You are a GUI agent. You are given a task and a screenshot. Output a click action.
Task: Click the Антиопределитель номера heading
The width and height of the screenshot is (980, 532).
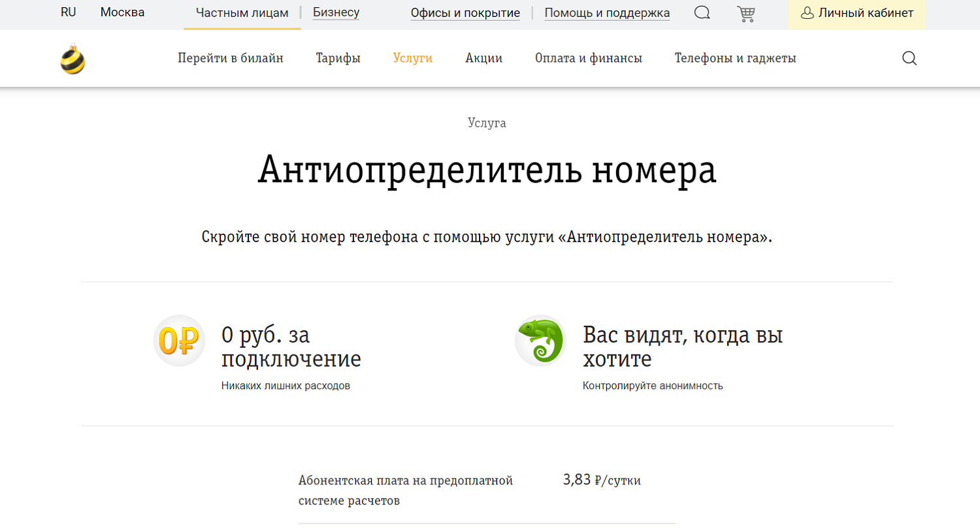487,170
